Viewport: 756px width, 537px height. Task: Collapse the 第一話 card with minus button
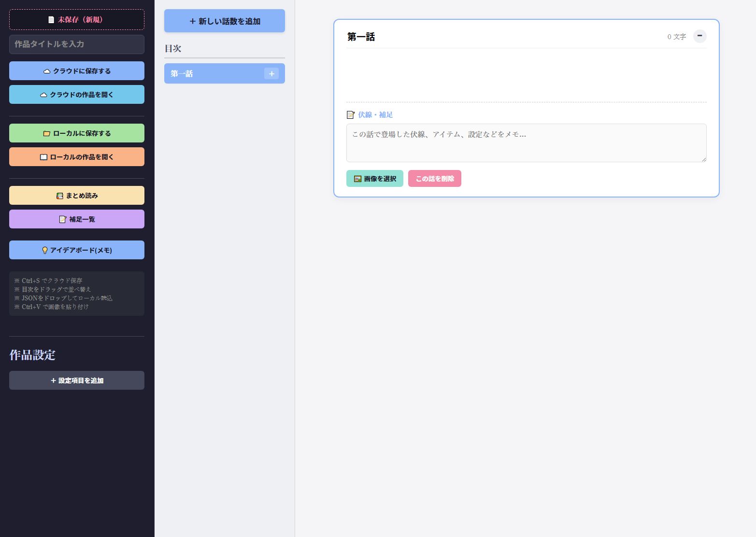click(x=699, y=36)
